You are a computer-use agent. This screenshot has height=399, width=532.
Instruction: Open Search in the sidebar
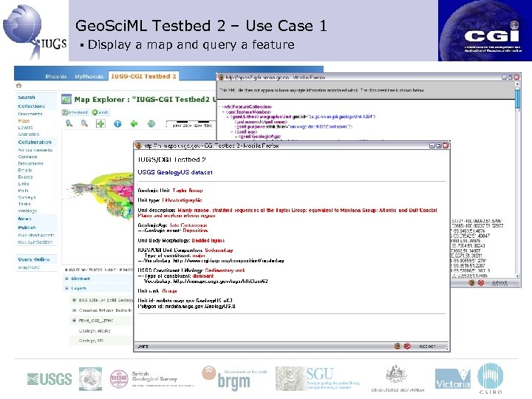(x=27, y=98)
